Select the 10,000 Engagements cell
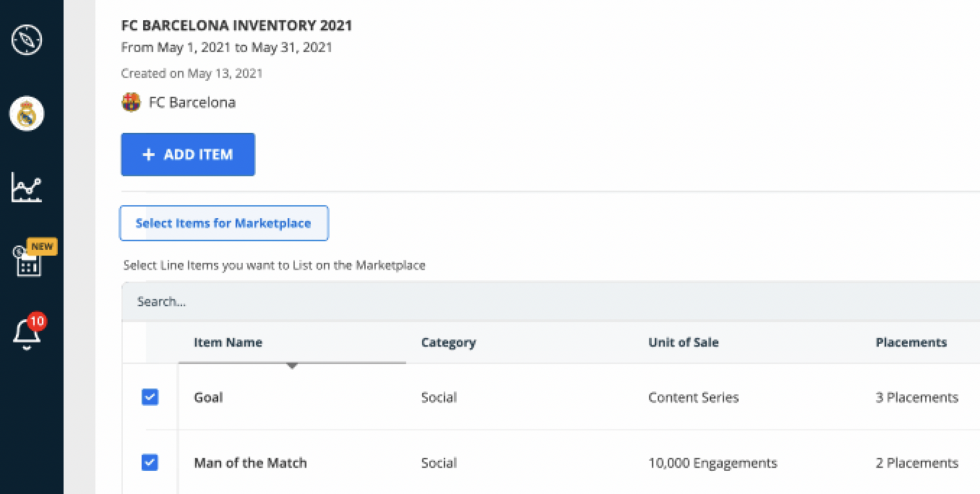The image size is (980, 494). pos(712,463)
